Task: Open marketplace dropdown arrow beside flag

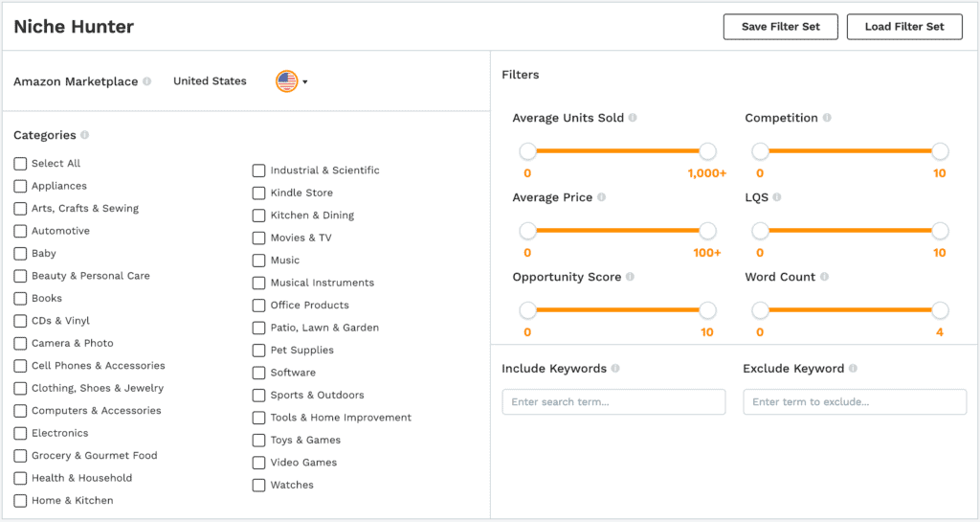Action: click(305, 82)
